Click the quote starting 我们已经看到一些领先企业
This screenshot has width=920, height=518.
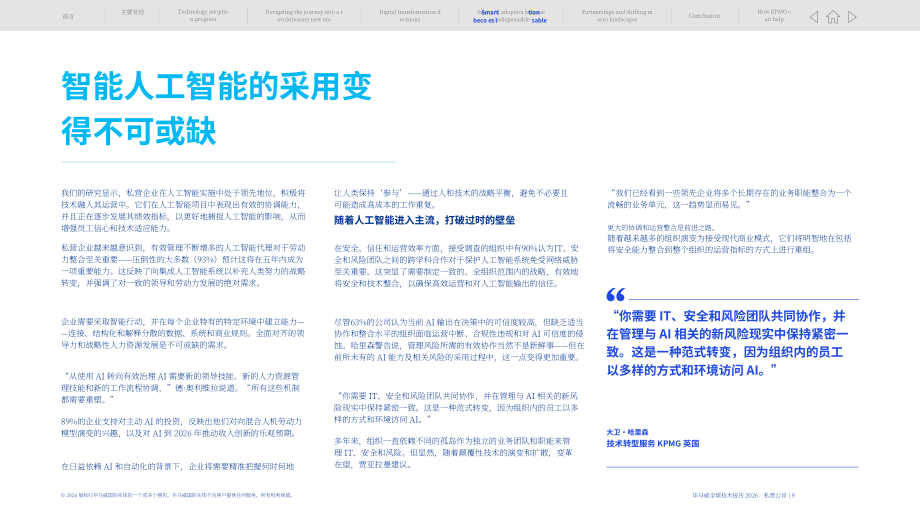point(729,198)
